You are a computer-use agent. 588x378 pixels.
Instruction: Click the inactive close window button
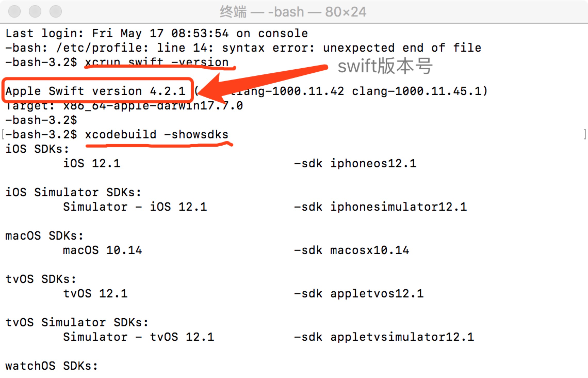pos(14,11)
